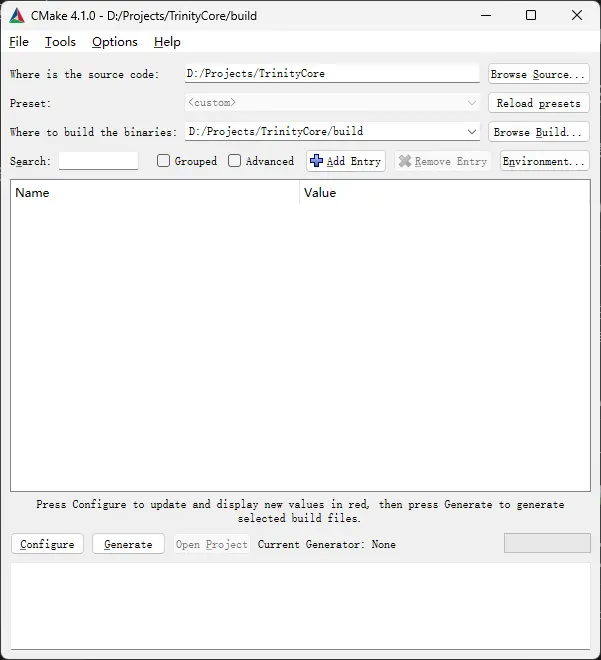Click Browse Build button
This screenshot has height=660, width=601.
(x=538, y=132)
